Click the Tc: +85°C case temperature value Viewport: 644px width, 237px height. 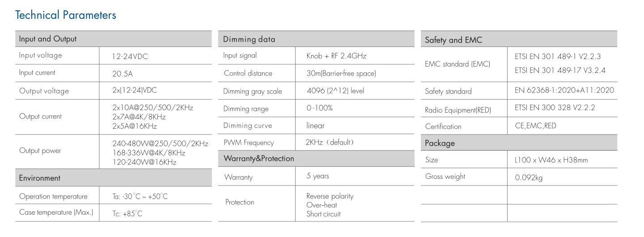127,214
